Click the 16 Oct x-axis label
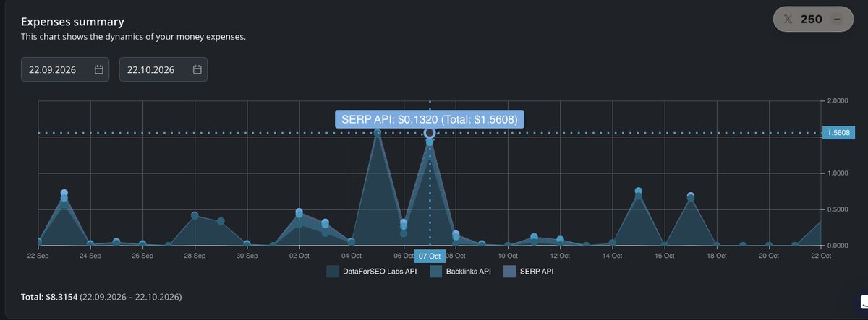868x320 pixels. [664, 256]
